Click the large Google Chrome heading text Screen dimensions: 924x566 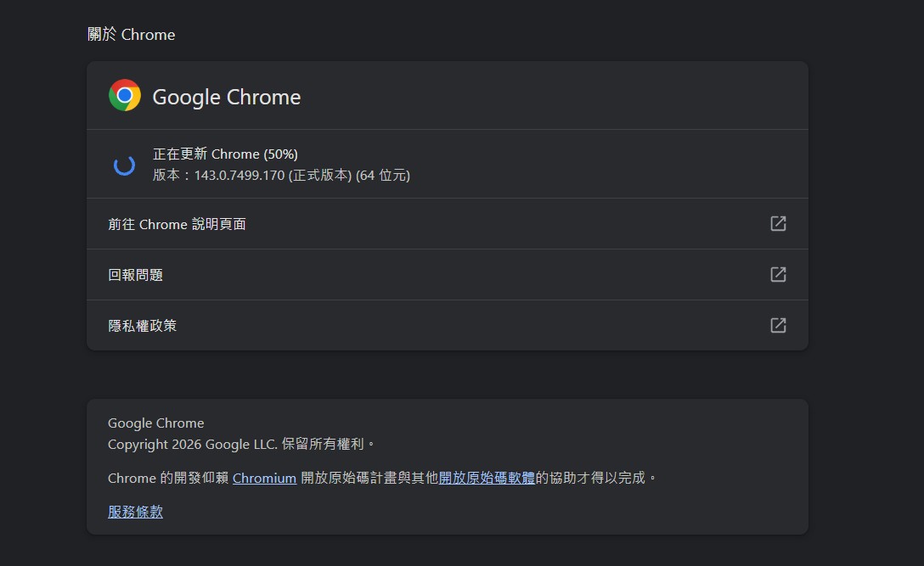click(226, 98)
